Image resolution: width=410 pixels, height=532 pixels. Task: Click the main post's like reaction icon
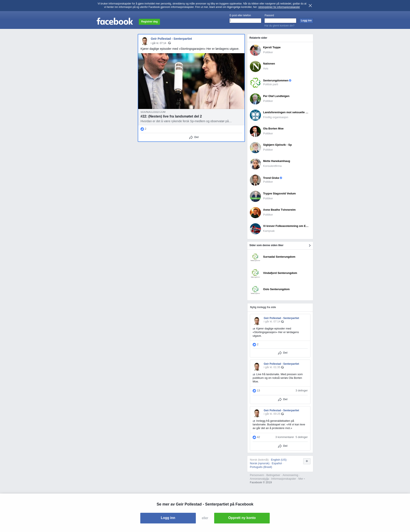coord(142,129)
